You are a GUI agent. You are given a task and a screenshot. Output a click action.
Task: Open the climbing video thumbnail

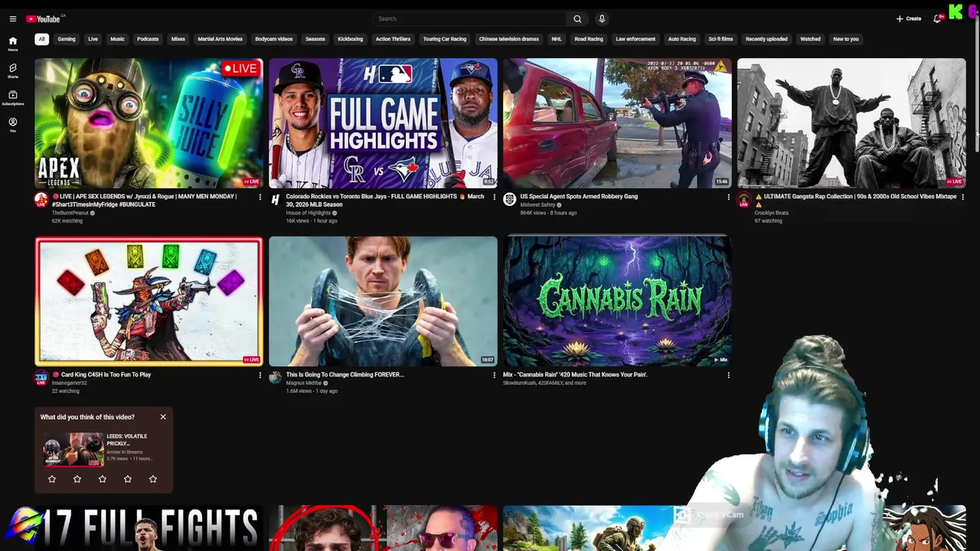point(383,302)
